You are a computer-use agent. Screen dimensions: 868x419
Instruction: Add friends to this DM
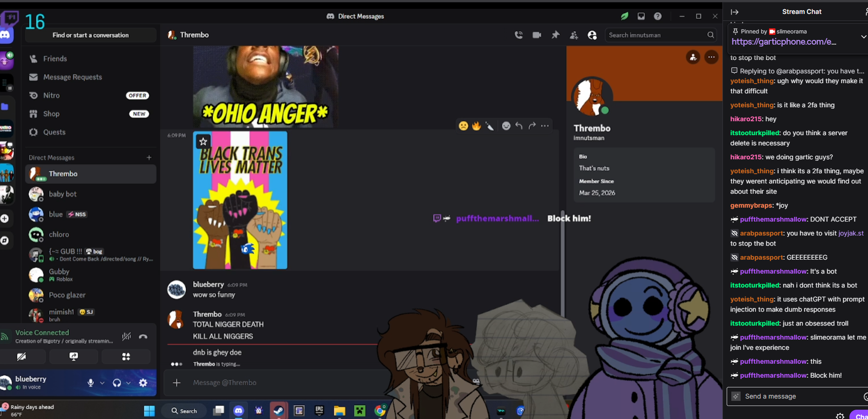574,35
